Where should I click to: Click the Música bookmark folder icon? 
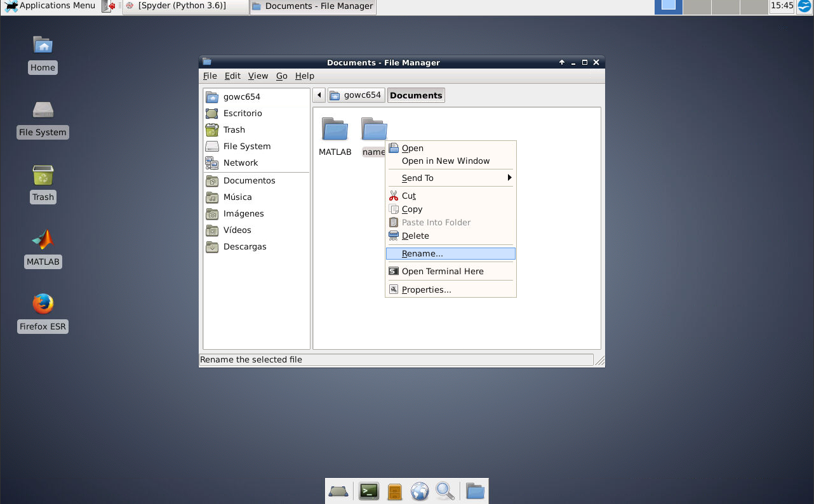pyautogui.click(x=212, y=197)
